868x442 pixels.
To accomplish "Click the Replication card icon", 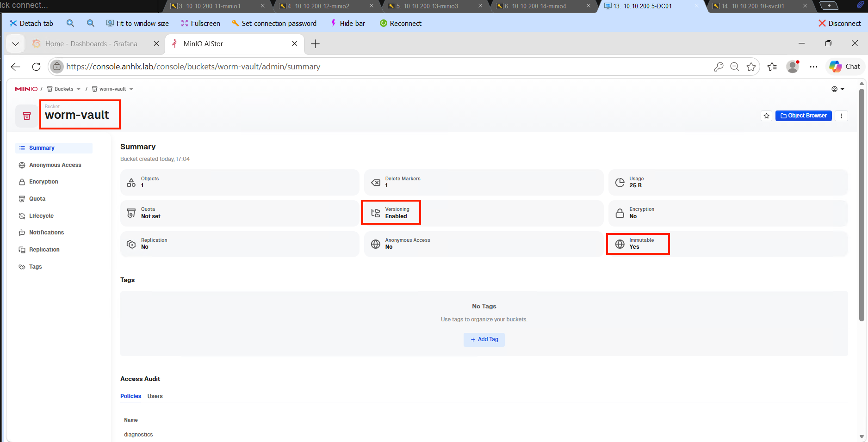I will tap(131, 244).
